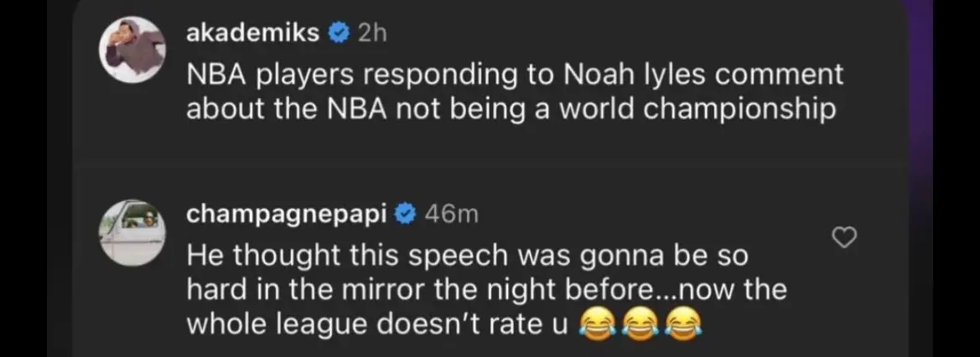This screenshot has width=980, height=357.
Task: Click the last laughing-crying emoji
Action: [x=682, y=324]
